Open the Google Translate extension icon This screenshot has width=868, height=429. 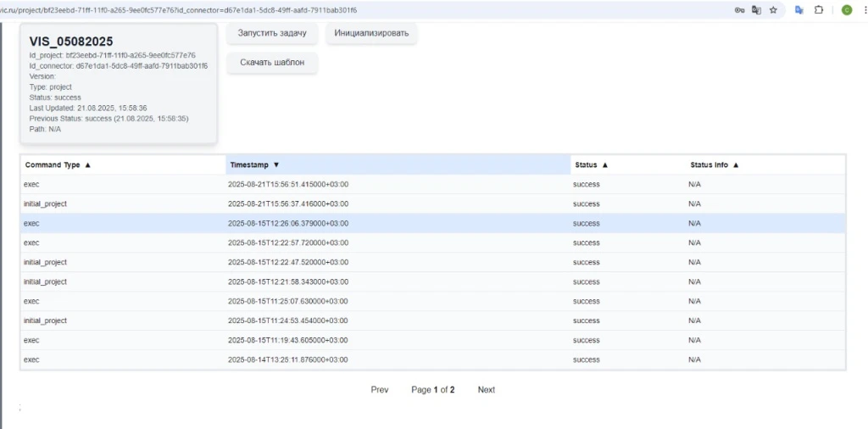click(798, 10)
